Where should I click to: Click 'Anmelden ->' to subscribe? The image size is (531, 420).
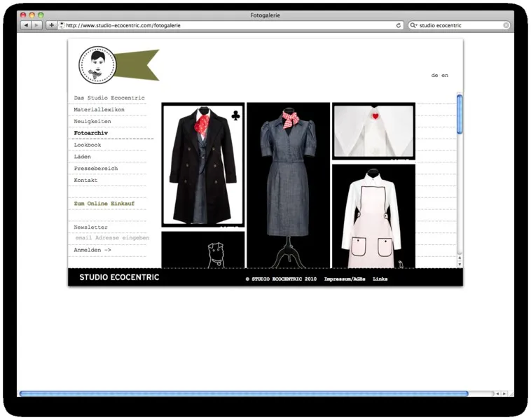click(92, 250)
